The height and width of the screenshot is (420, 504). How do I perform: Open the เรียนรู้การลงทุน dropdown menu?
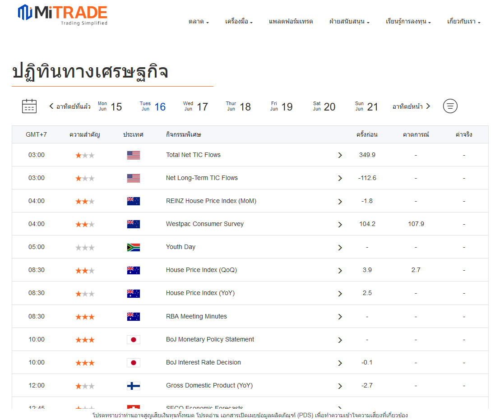[408, 22]
